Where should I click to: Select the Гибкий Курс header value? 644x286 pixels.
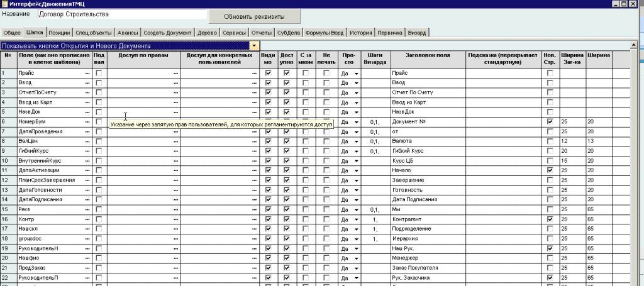click(x=428, y=151)
